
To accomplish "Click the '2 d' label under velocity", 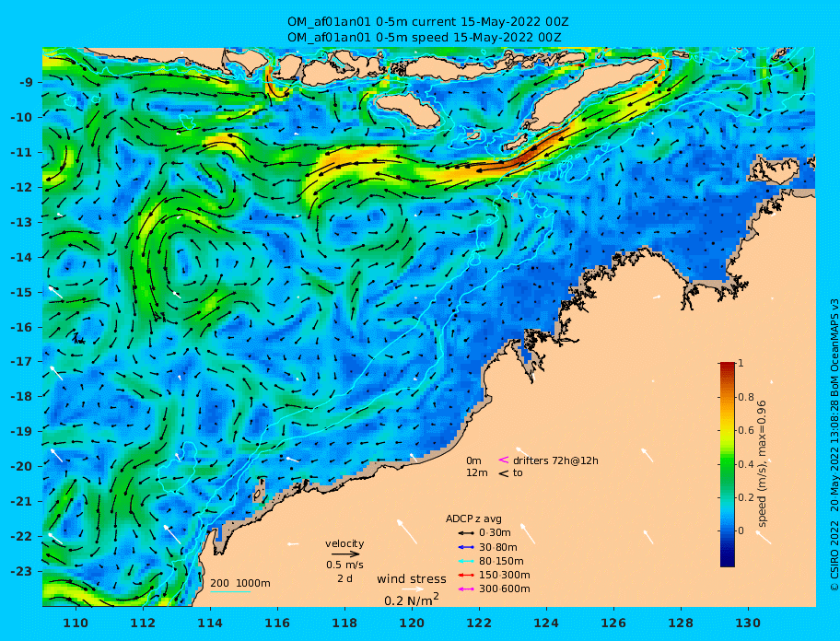I will 344,579.
